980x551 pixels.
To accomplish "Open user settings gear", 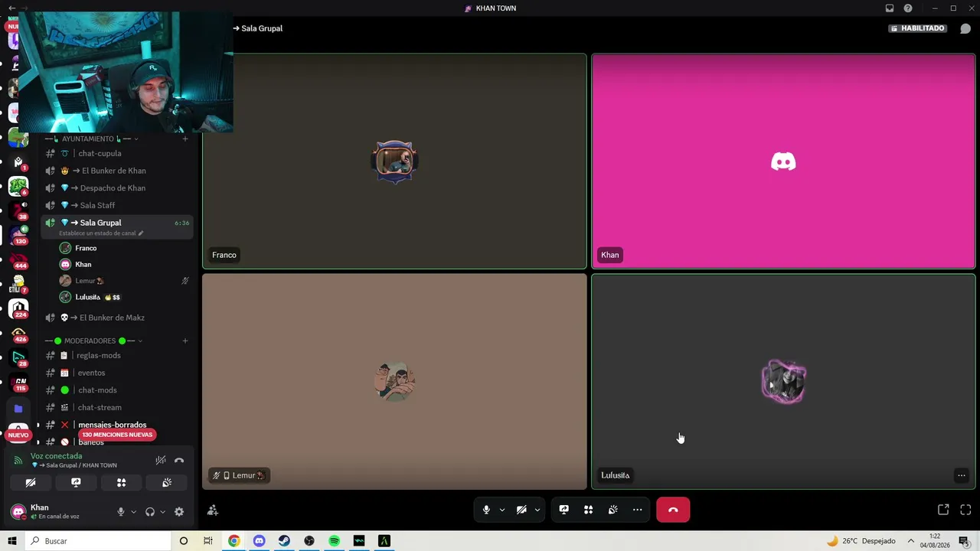I will 179,512.
